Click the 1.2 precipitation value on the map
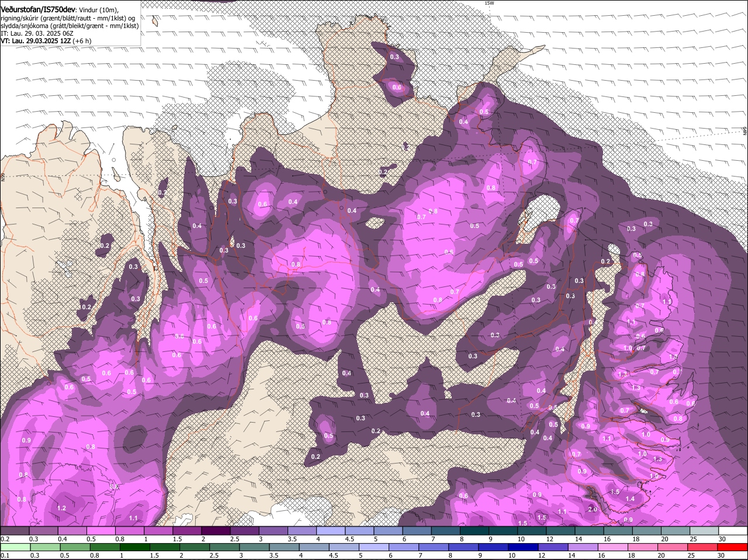Screen dimensions: 748x560 pyautogui.click(x=61, y=508)
